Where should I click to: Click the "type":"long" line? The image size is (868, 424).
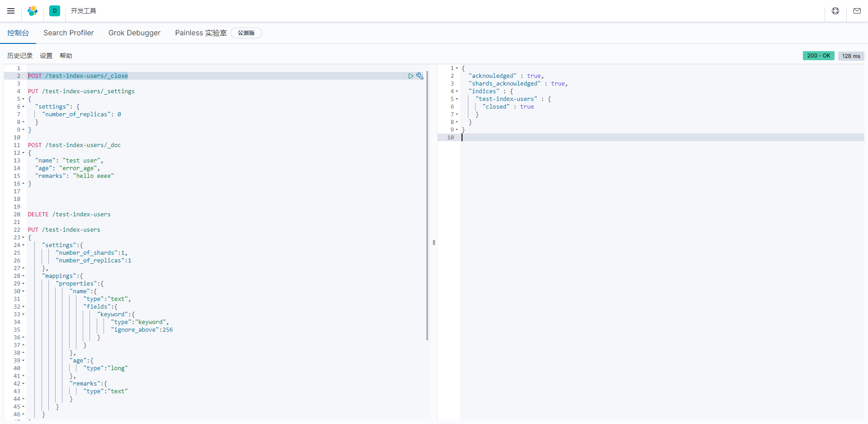(x=106, y=368)
